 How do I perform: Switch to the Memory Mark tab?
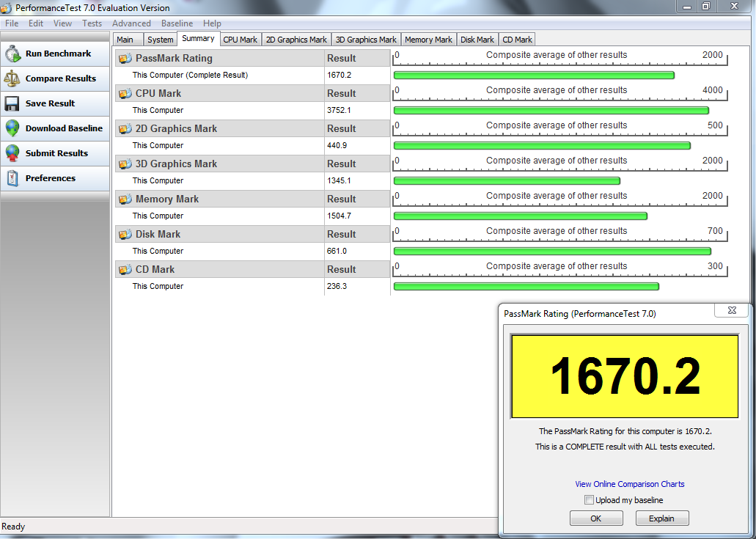coord(428,39)
